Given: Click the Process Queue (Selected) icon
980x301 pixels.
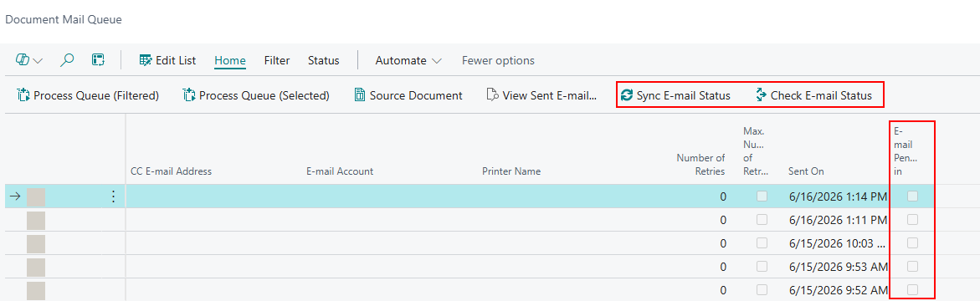Looking at the screenshot, I should pyautogui.click(x=189, y=95).
